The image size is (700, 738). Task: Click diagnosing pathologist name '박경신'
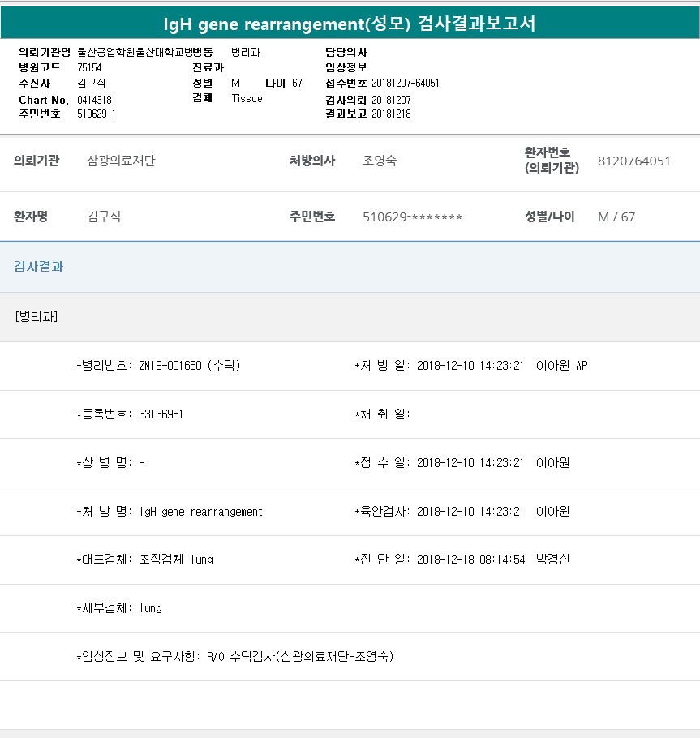point(552,559)
